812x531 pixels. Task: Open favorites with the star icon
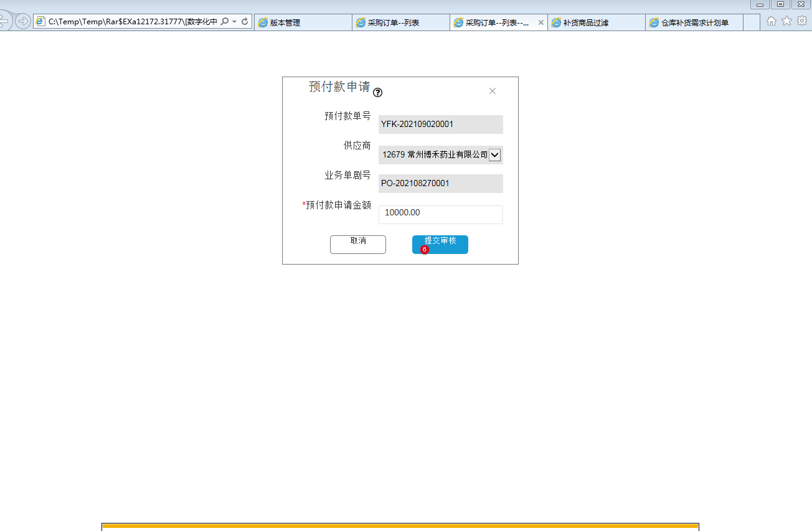point(786,21)
